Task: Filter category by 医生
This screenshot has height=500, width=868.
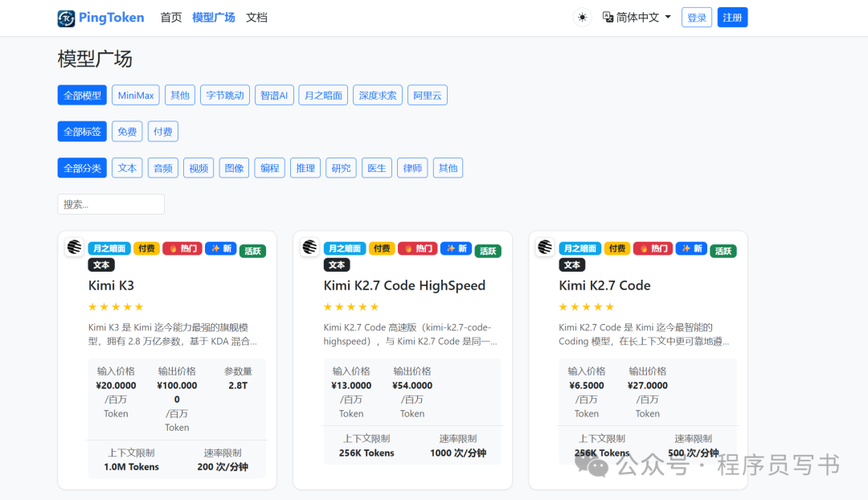Action: coord(377,168)
